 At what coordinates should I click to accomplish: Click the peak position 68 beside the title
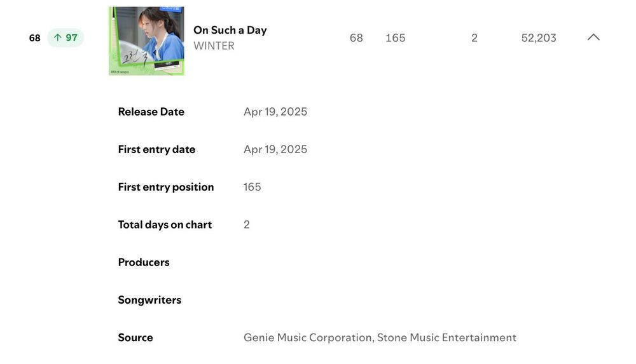pos(356,38)
